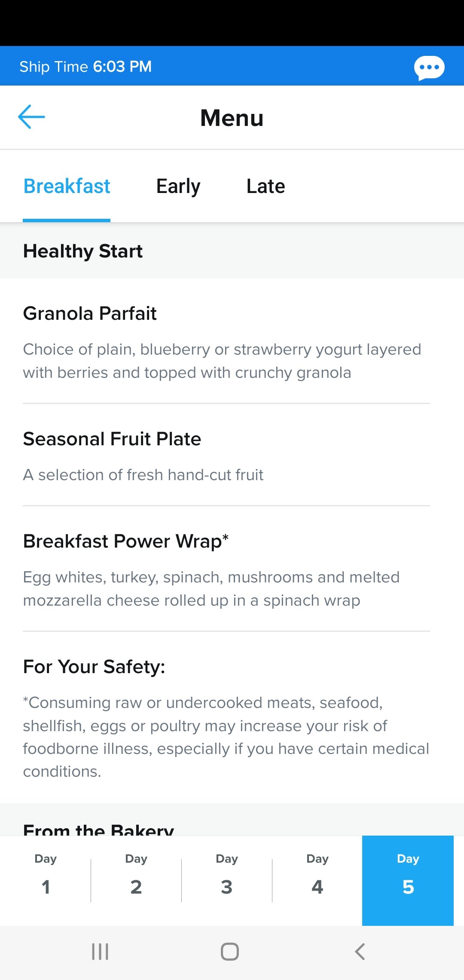This screenshot has width=464, height=980.
Task: Select Day 1 menu
Action: pos(46,880)
